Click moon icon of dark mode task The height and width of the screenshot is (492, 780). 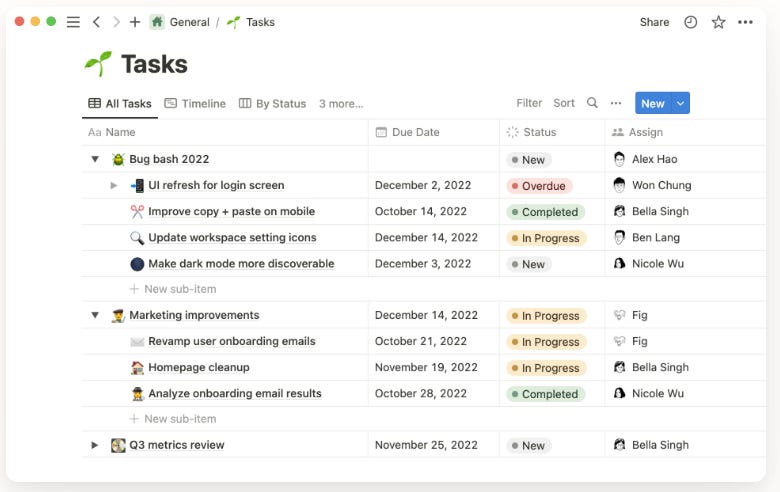[x=137, y=264]
